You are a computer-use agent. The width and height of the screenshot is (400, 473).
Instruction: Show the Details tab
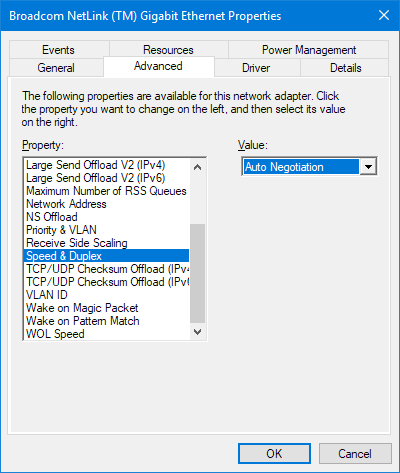click(x=345, y=68)
